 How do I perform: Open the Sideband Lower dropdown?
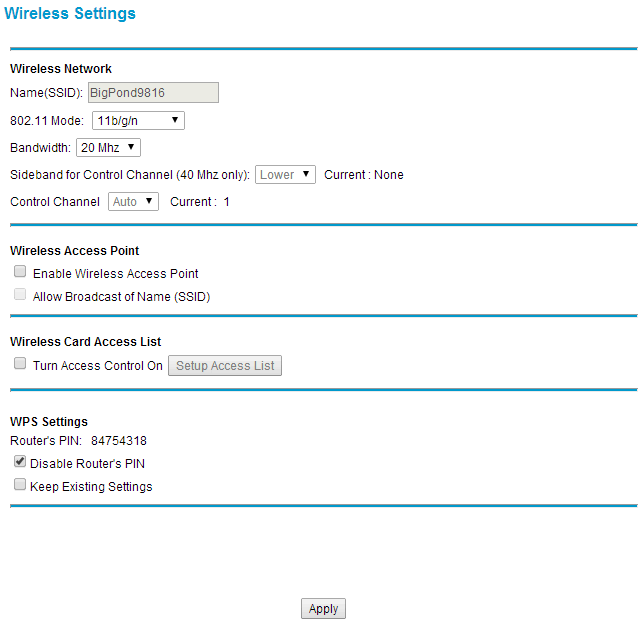pyautogui.click(x=285, y=175)
